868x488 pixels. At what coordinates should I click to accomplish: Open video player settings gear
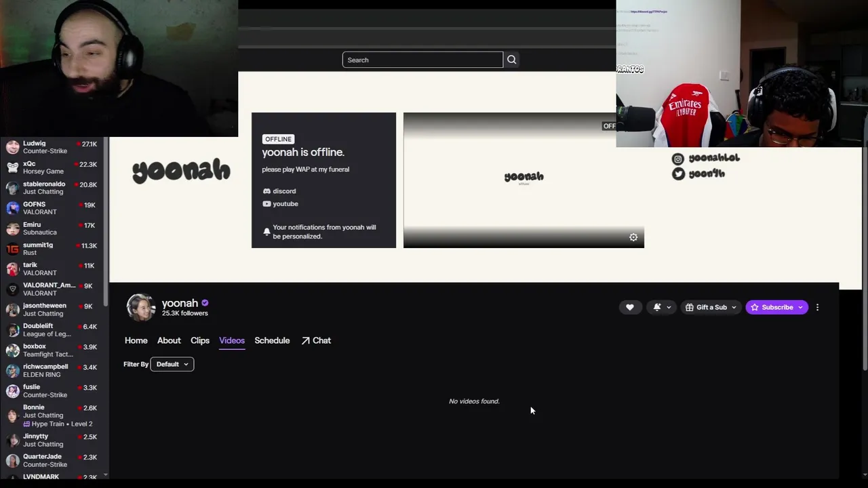tap(633, 237)
